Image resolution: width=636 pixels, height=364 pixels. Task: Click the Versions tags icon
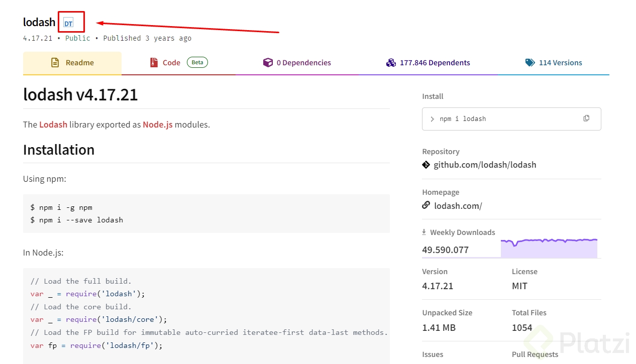530,63
